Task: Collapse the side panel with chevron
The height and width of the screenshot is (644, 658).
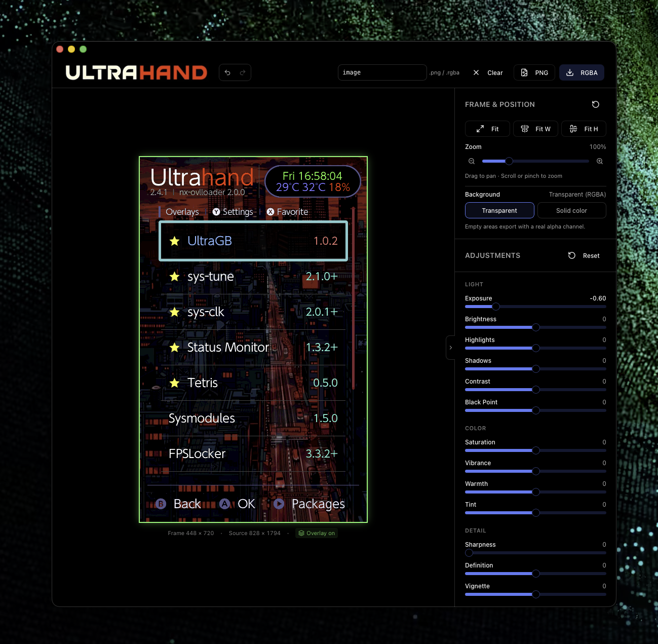Action: click(450, 348)
